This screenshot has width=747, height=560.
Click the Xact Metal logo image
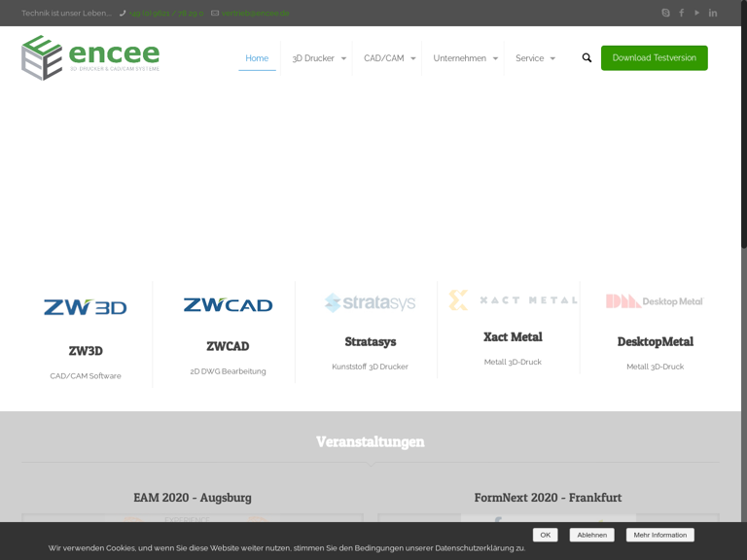pos(513,300)
